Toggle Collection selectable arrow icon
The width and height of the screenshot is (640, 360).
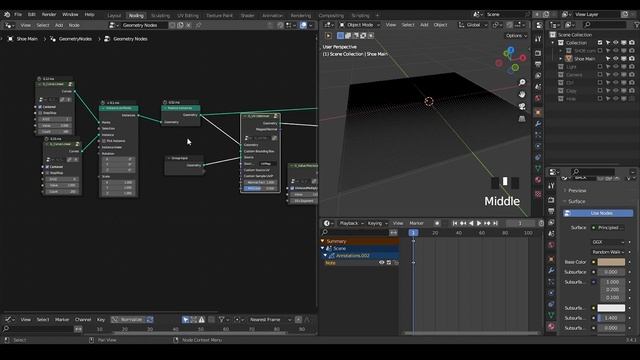pos(608,43)
